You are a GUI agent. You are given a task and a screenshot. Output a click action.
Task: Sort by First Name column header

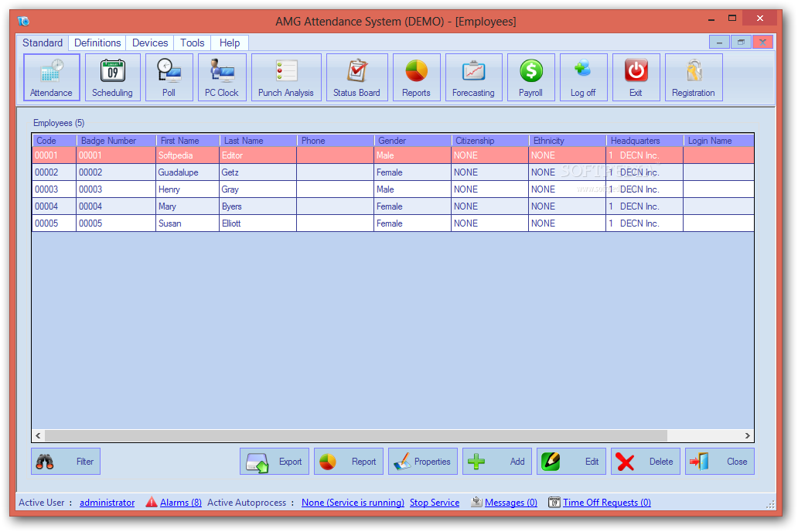189,141
